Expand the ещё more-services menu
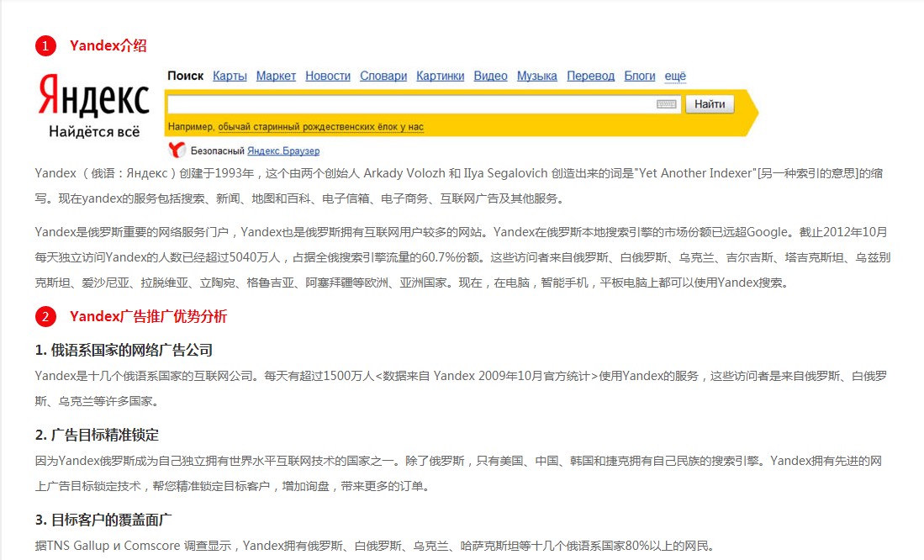The image size is (924, 560). [675, 76]
